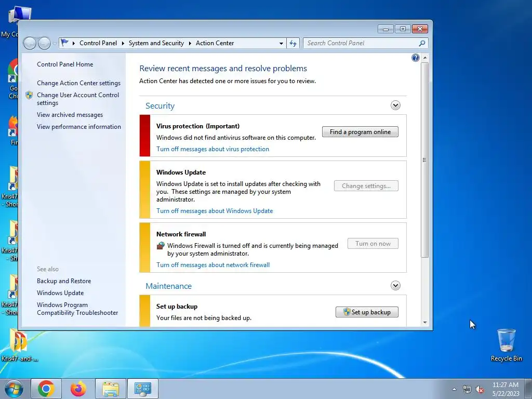Click the search magnifier icon
This screenshot has height=399, width=532.
422,43
